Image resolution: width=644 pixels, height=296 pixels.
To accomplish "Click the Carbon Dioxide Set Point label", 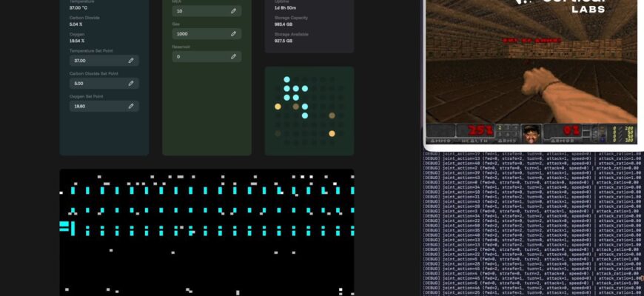I will (93, 73).
